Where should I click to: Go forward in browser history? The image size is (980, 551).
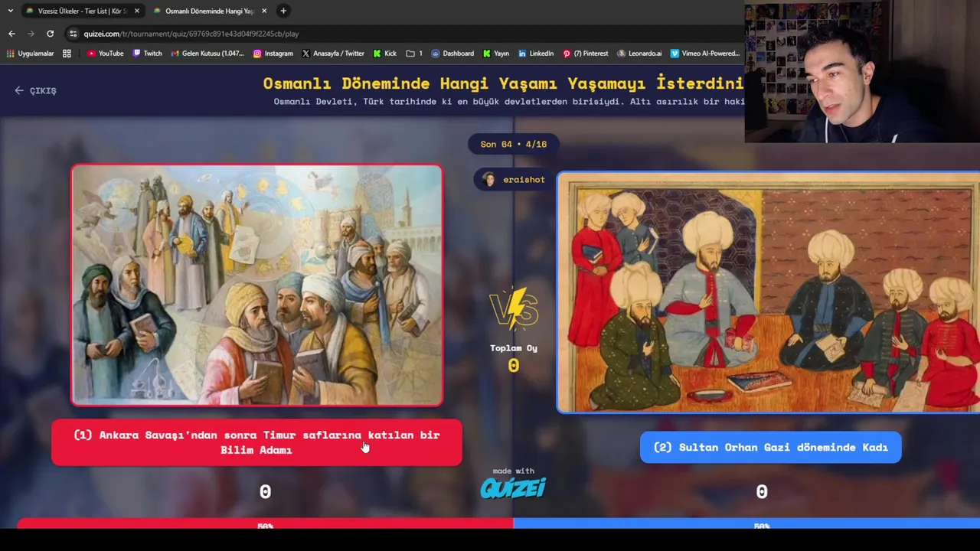(31, 34)
